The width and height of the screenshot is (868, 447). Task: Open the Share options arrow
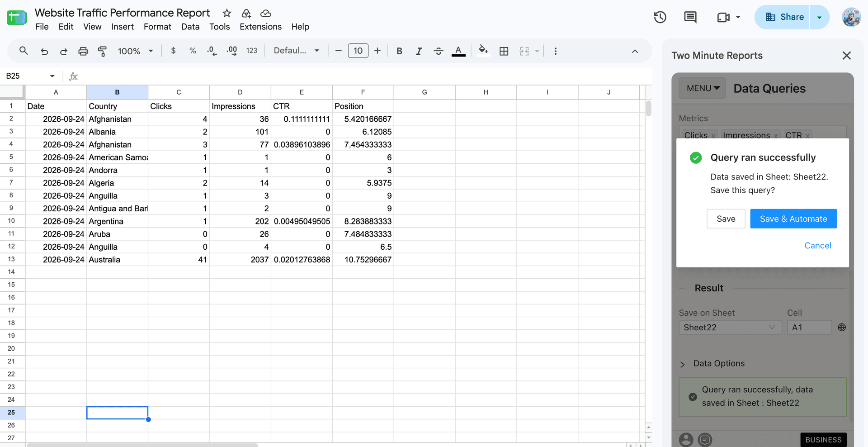click(x=819, y=17)
